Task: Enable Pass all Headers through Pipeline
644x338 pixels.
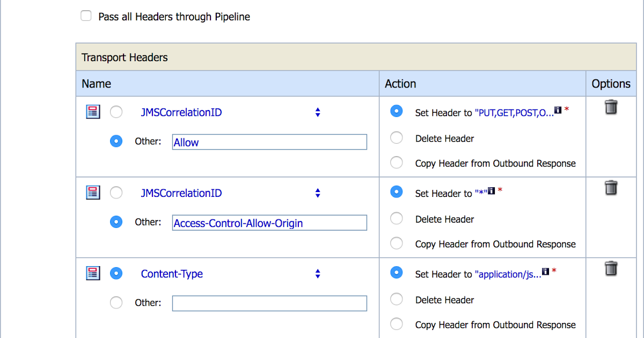Action: coord(86,16)
